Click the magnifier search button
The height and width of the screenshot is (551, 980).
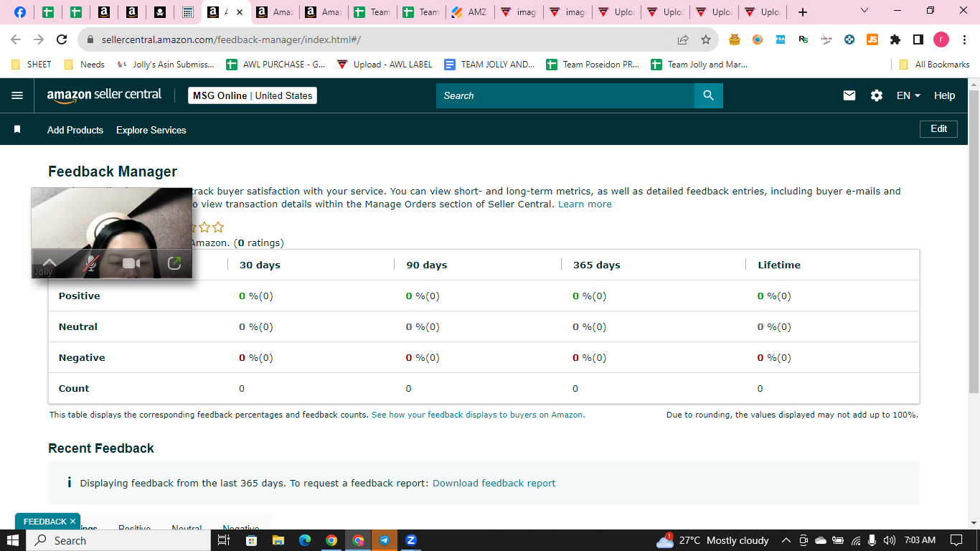(708, 95)
